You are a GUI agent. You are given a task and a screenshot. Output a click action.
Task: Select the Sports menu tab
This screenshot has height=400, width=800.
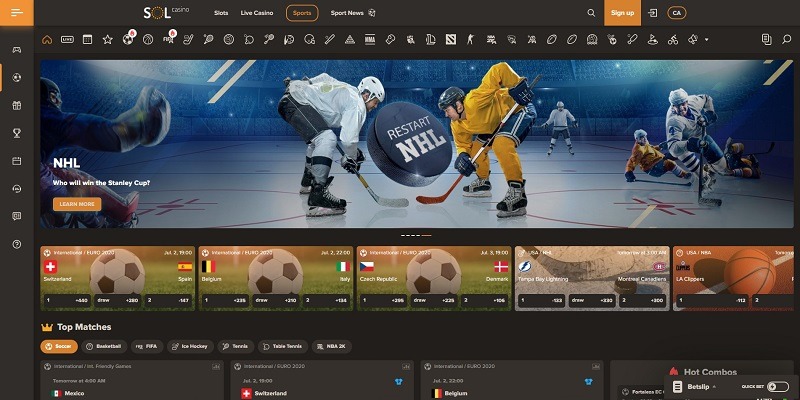click(x=302, y=13)
